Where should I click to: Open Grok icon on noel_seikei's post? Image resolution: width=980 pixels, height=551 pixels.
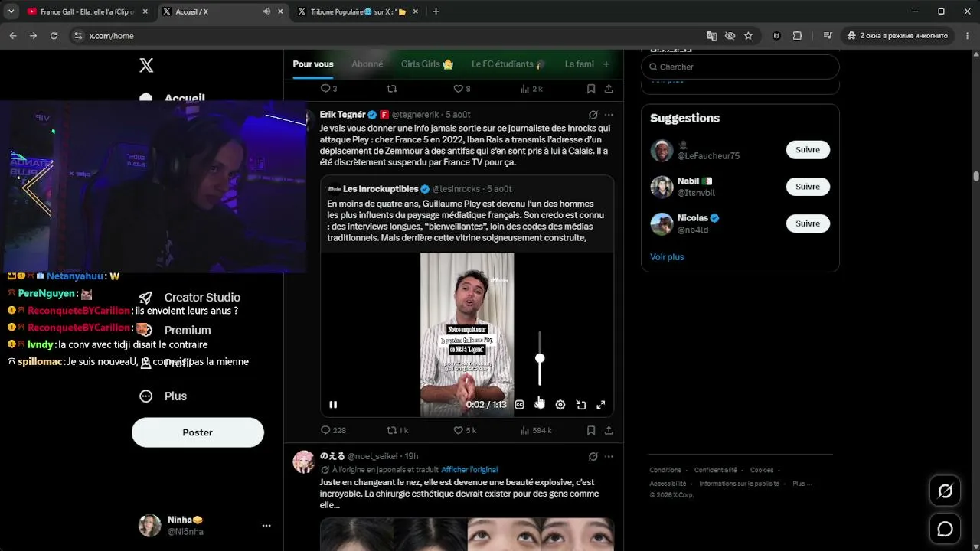click(593, 456)
